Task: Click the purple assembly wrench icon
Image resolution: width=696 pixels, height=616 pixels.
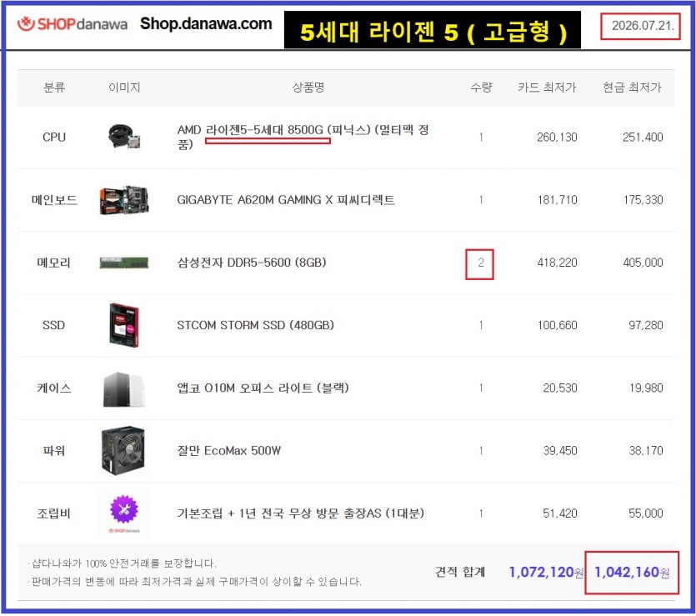Action: point(124,509)
